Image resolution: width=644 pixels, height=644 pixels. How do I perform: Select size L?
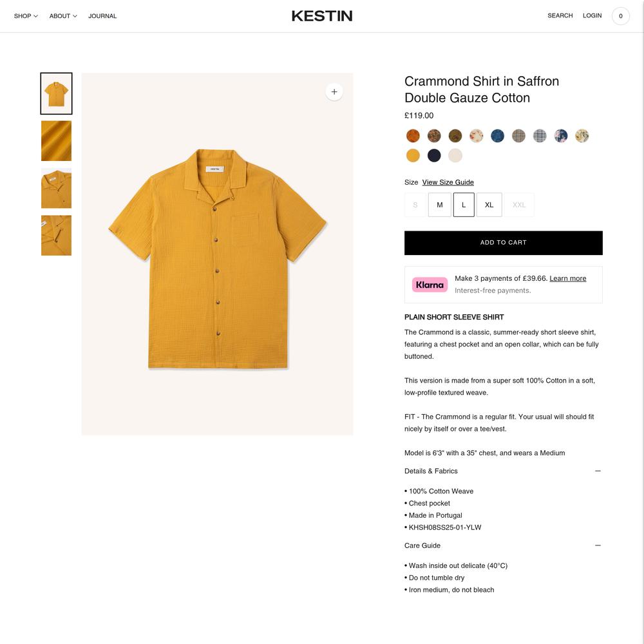point(464,205)
